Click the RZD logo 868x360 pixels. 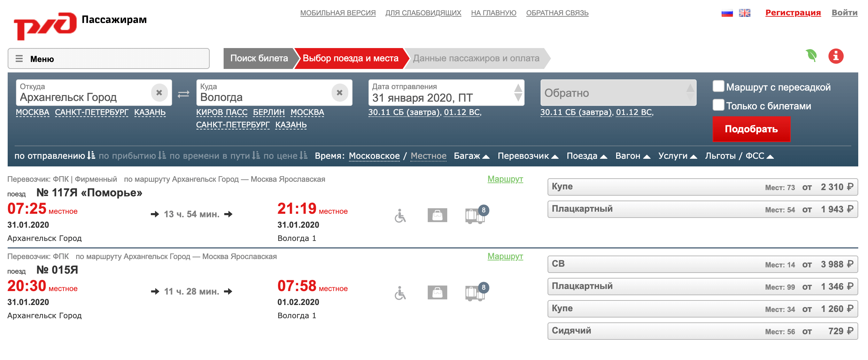coord(45,26)
